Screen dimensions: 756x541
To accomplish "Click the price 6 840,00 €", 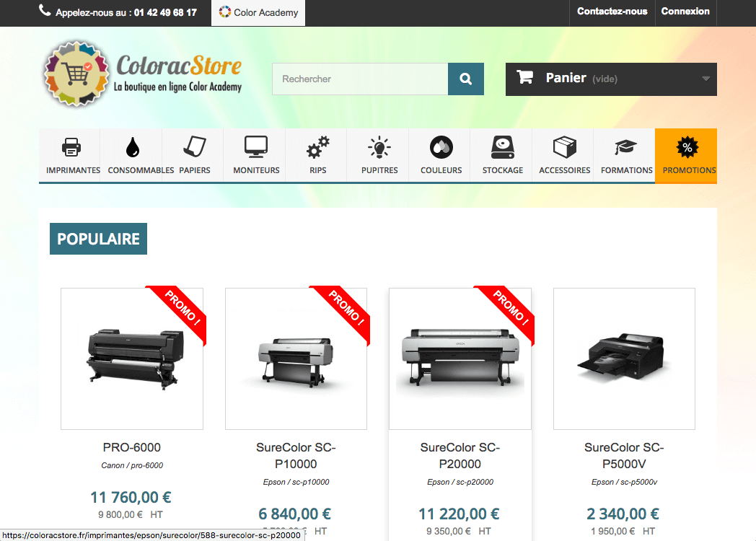I will (294, 514).
